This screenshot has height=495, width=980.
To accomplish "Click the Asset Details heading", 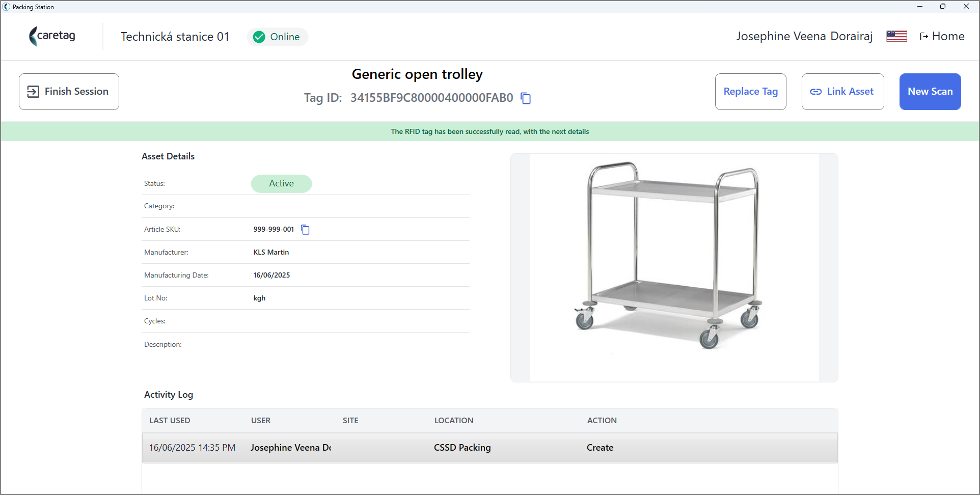I will (168, 156).
